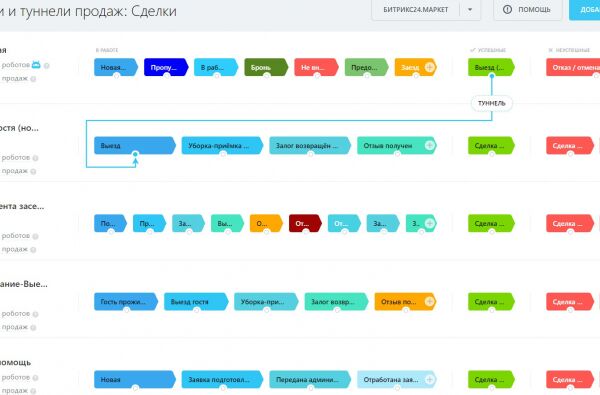Click help icon beside роботов in ента засе... row
This screenshot has height=395, width=600.
click(x=35, y=236)
